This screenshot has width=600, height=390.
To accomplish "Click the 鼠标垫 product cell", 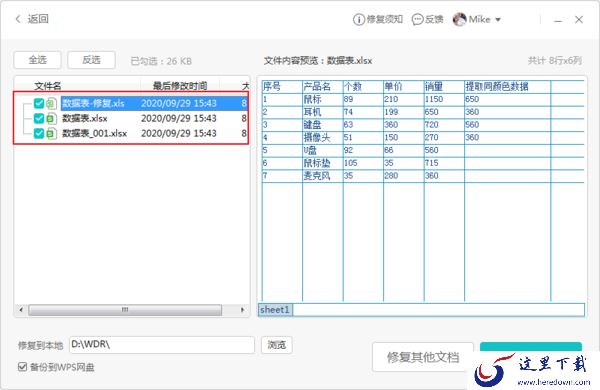I will point(323,163).
